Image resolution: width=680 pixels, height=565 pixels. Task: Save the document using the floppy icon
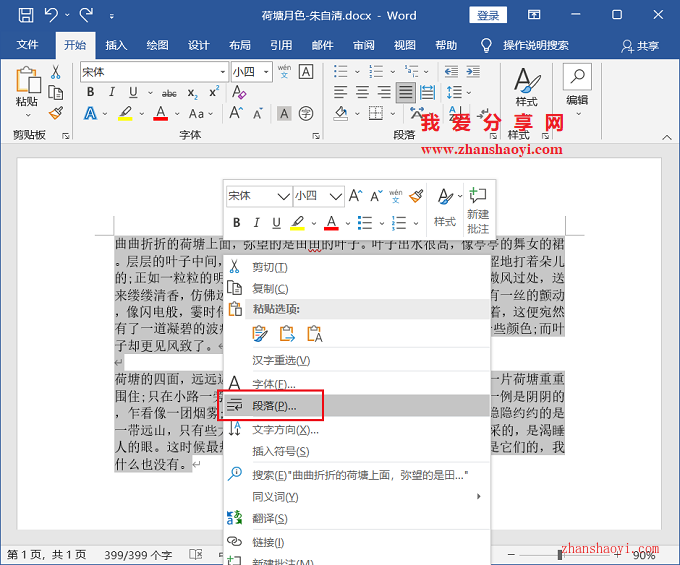pos(26,15)
